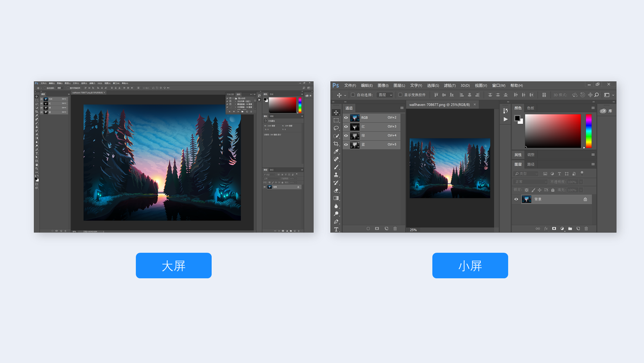Click rainbow hue slider in small-screen Color panel

tap(588, 131)
